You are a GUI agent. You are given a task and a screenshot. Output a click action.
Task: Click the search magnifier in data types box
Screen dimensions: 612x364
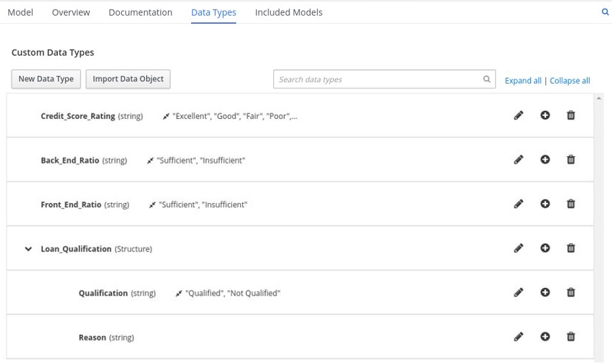[x=487, y=79]
